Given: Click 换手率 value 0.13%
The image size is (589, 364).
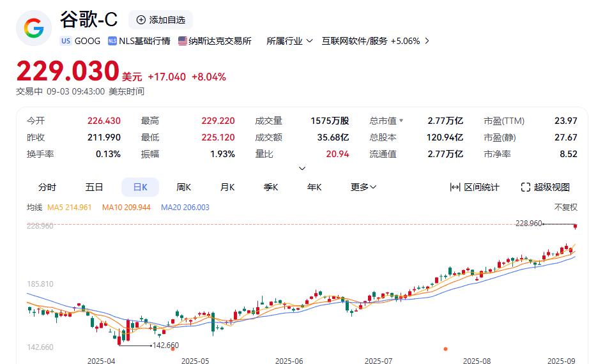Looking at the screenshot, I should 108,154.
